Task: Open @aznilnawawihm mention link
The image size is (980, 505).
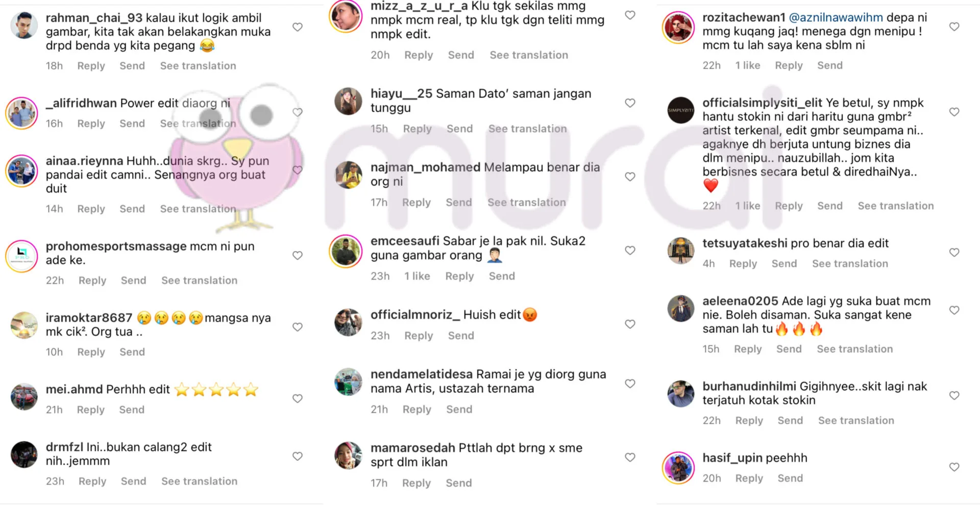Action: (x=836, y=17)
